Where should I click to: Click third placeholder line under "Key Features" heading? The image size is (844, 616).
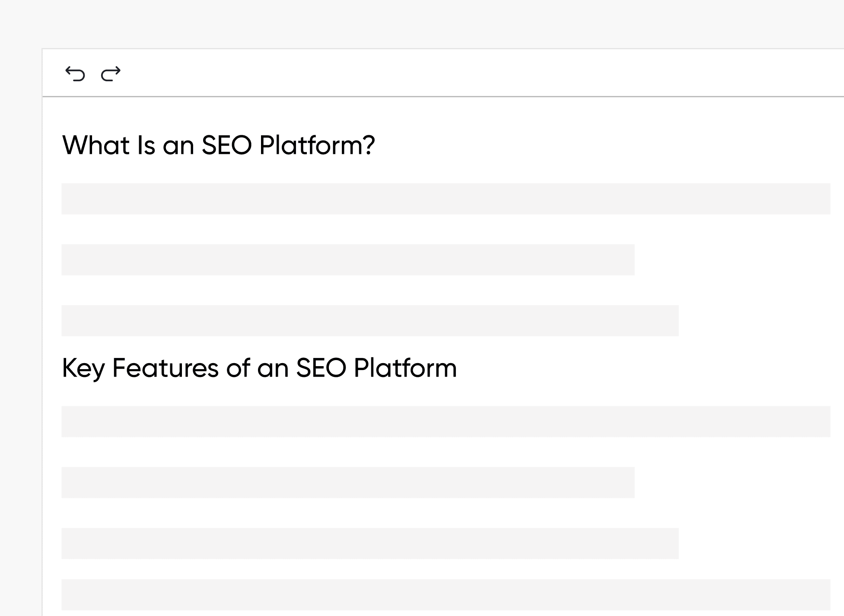(x=370, y=543)
